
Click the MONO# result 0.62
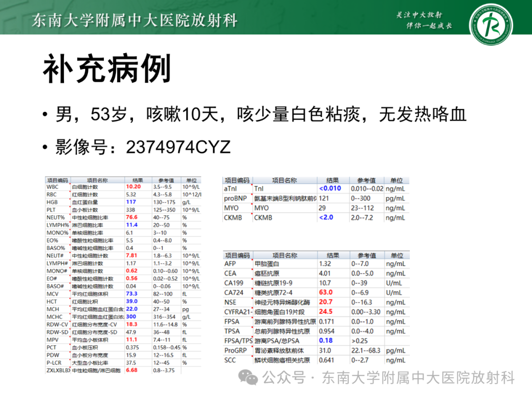click(132, 271)
